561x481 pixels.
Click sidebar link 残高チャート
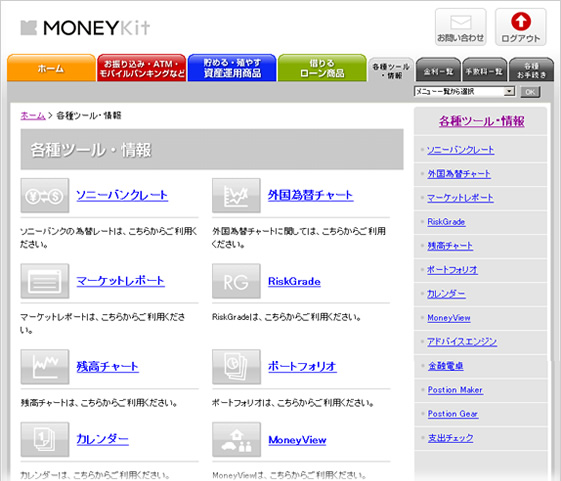pyautogui.click(x=450, y=246)
